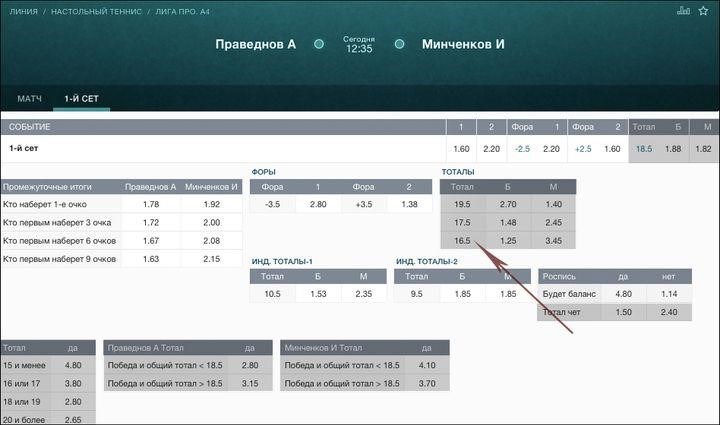Select 2.15 for first to 9 очков
Screen dimensions: 720x425
click(x=212, y=259)
